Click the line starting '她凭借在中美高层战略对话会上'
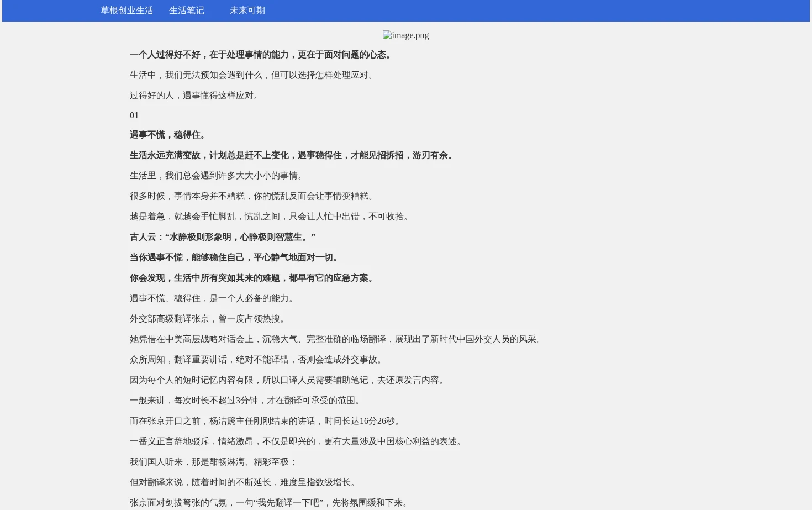The height and width of the screenshot is (510, 812). [x=337, y=339]
